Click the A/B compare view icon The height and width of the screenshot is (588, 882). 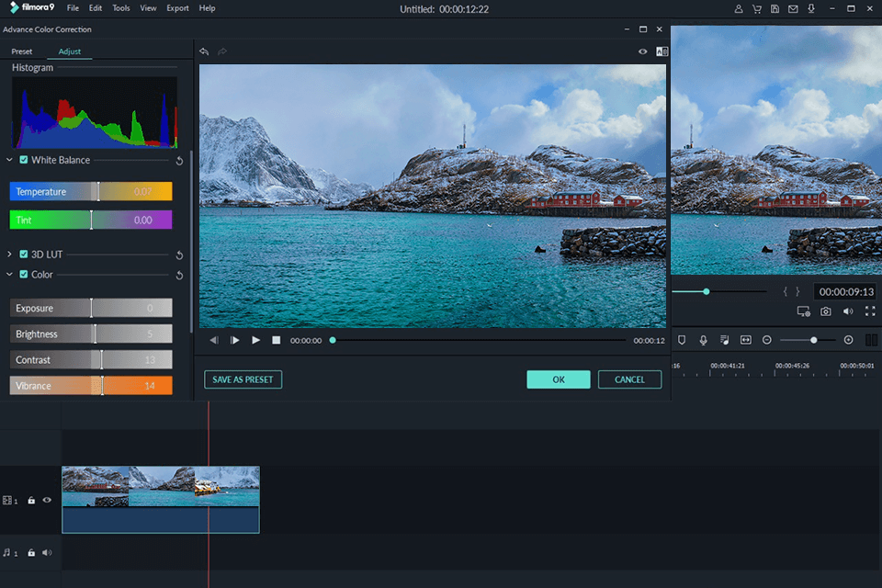(661, 52)
